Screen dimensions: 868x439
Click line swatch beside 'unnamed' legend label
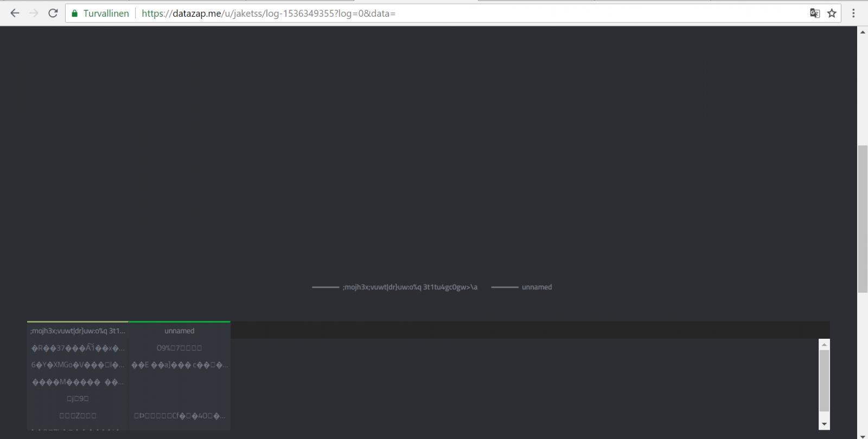[505, 287]
